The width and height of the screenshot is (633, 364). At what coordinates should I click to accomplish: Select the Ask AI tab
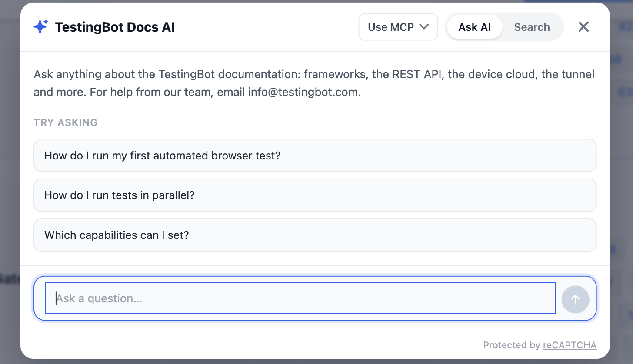pyautogui.click(x=474, y=27)
